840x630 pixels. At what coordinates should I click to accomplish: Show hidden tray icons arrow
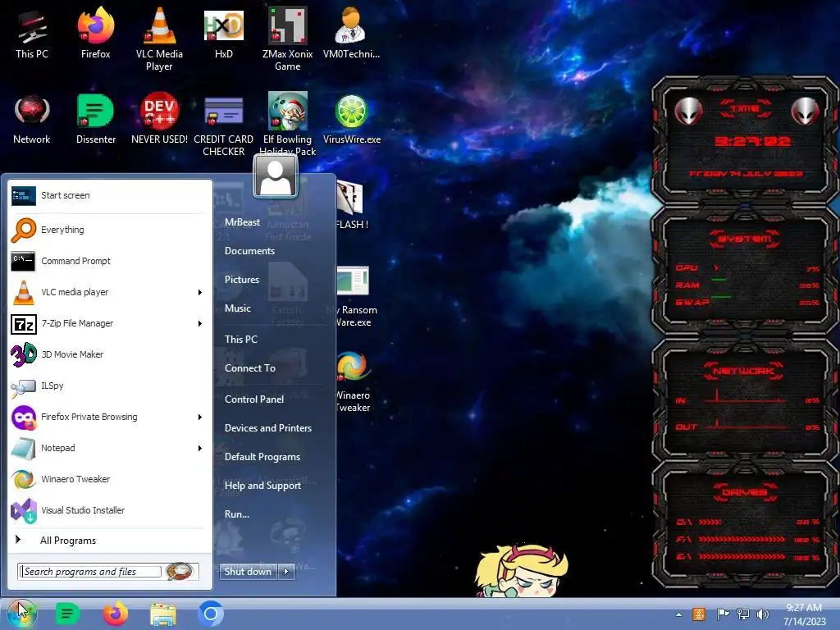click(x=678, y=614)
